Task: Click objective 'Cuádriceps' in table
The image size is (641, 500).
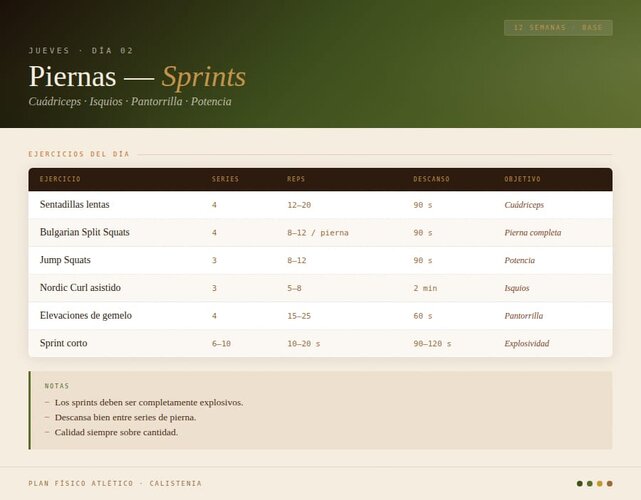Action: tap(524, 205)
